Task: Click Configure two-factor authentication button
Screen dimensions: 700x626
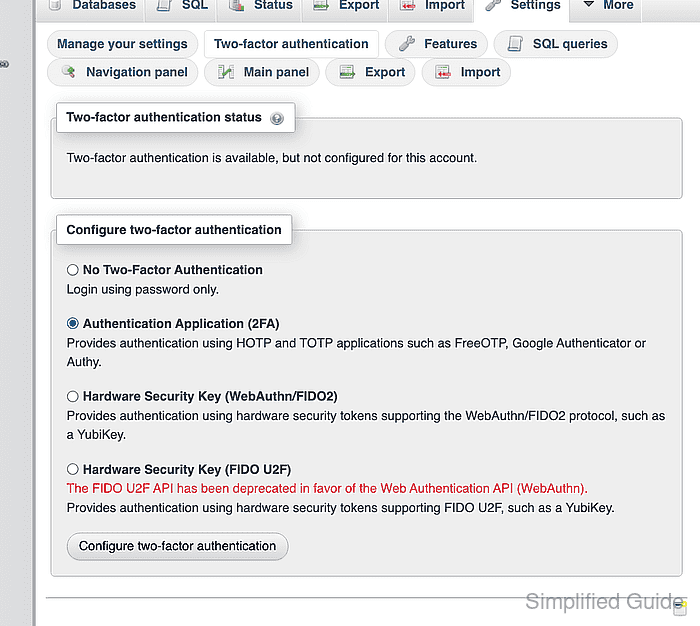Action: [x=177, y=546]
